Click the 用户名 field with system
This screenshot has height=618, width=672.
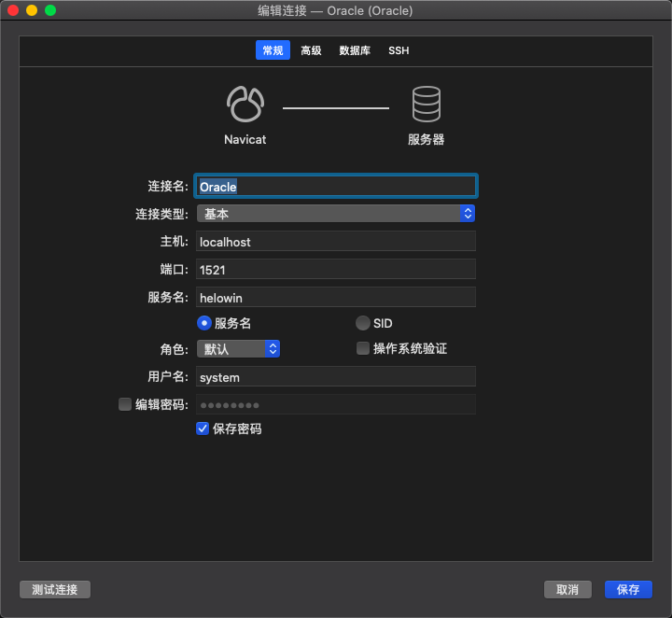(336, 377)
